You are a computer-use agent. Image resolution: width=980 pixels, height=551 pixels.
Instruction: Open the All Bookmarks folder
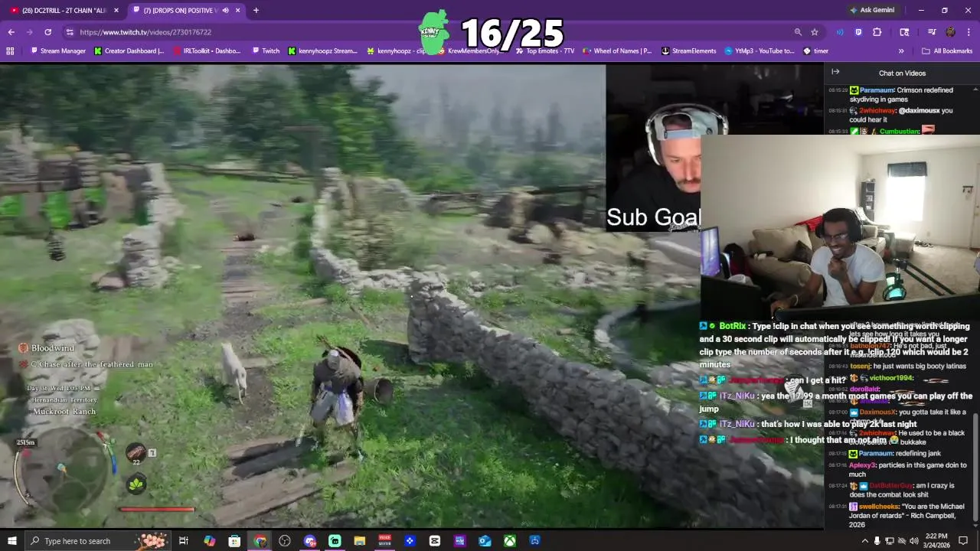point(947,51)
